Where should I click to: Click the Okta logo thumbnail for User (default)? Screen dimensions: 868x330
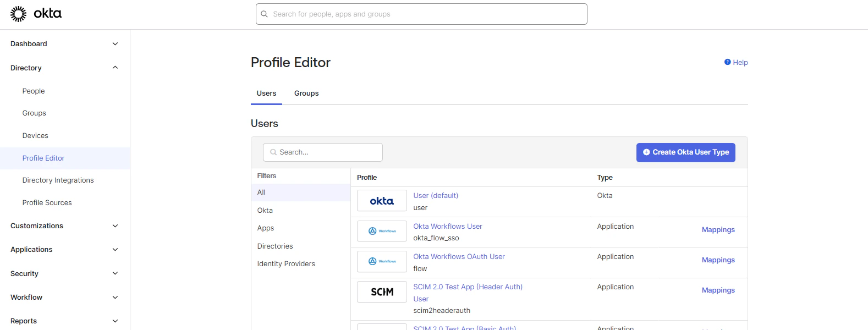point(382,201)
